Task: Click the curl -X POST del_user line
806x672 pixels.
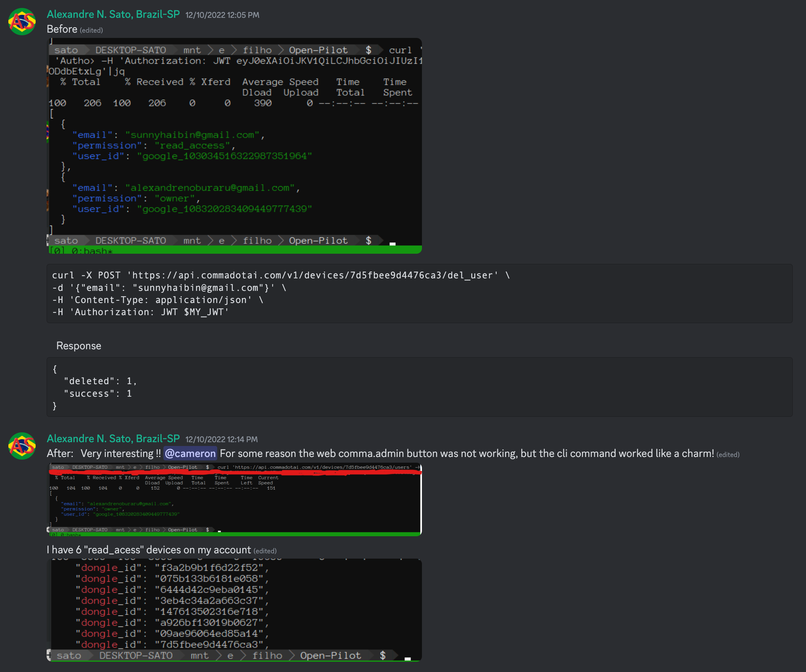Action: pos(281,275)
